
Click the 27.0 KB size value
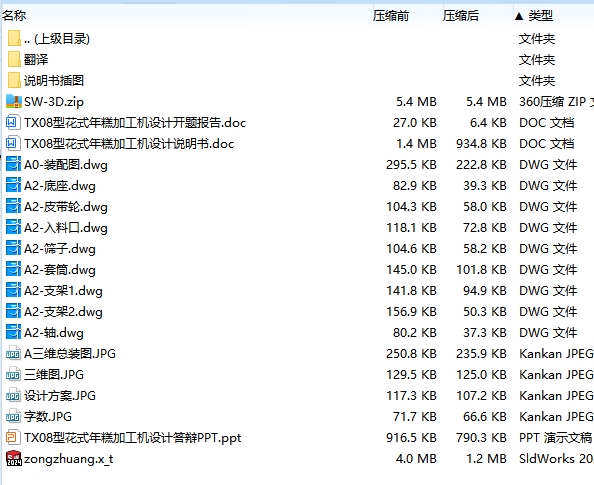415,123
